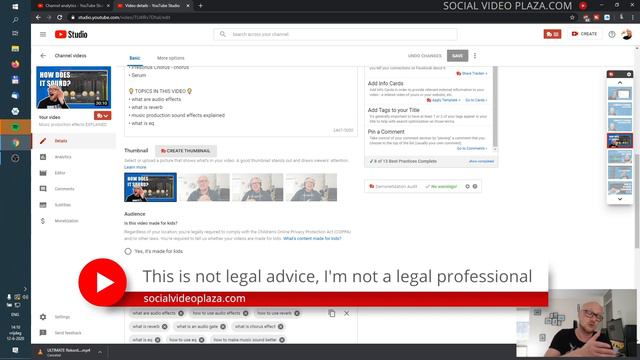Remove the 'how to use audio effects' tag
The height and width of the screenshot is (360, 640).
[245, 313]
